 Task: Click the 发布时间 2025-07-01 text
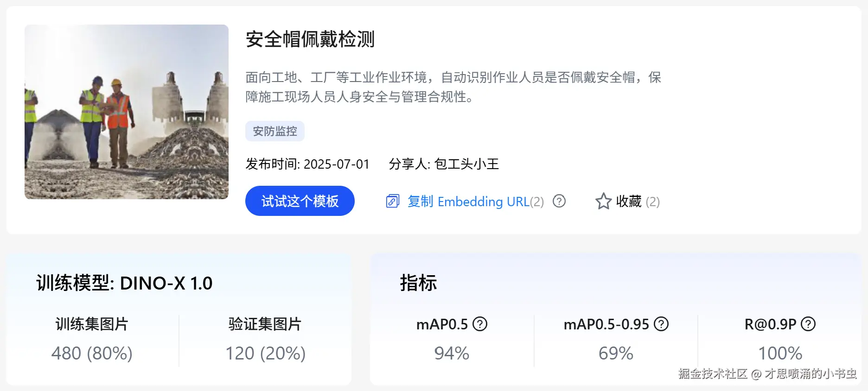[x=307, y=164]
